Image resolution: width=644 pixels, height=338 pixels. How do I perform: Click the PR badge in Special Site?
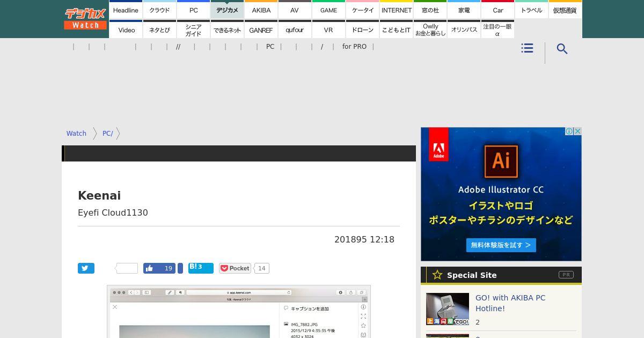tap(566, 275)
